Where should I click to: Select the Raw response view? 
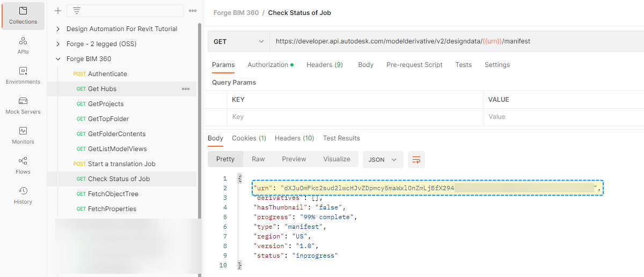(258, 159)
